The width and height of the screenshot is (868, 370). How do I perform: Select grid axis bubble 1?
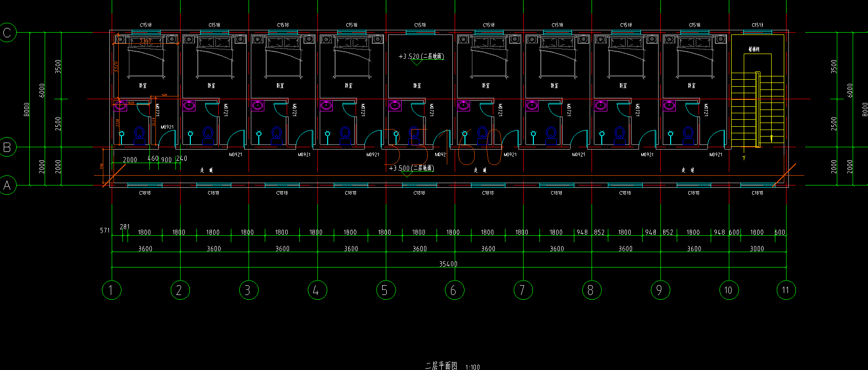point(111,290)
